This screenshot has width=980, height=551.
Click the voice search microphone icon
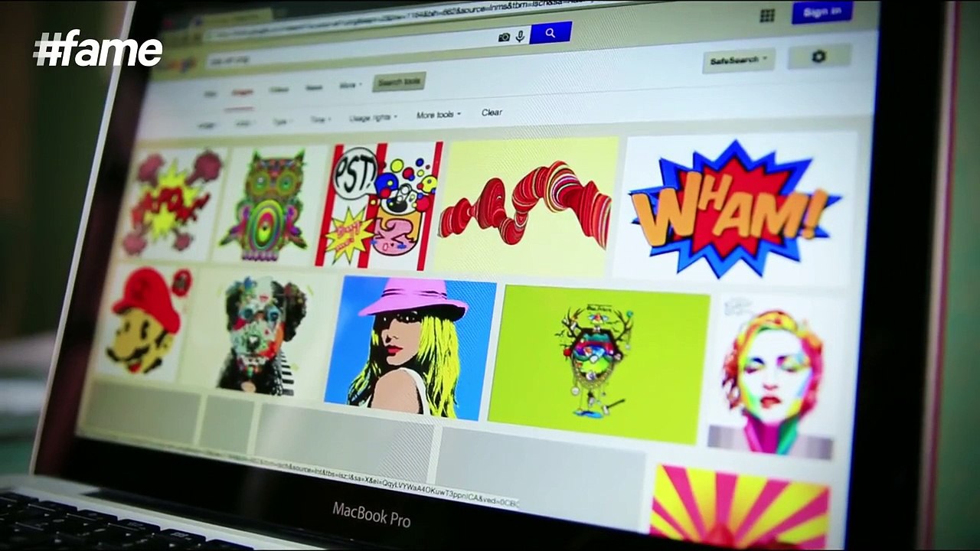click(x=521, y=36)
